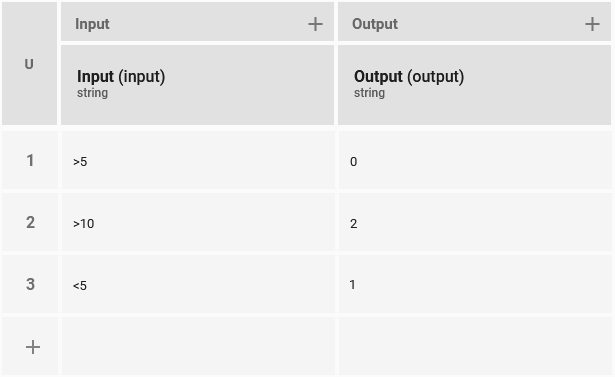Open the Output (output) string column header
This screenshot has width=615, height=377.
[474, 85]
